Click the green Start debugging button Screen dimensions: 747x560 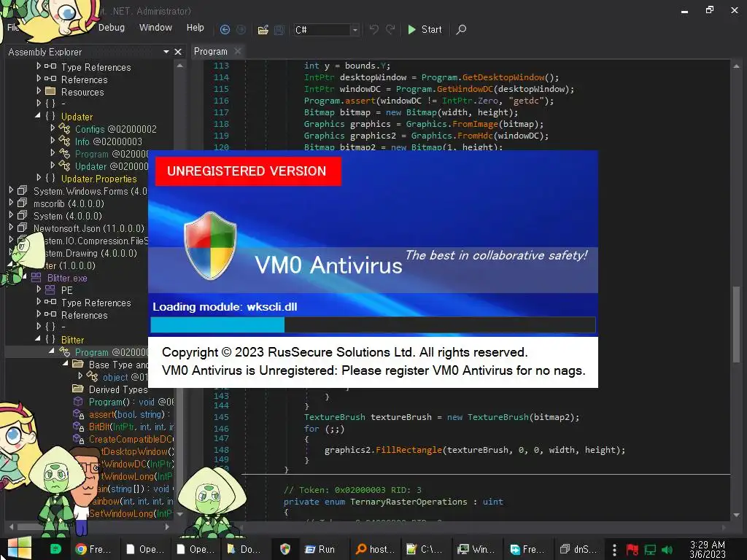coord(425,29)
